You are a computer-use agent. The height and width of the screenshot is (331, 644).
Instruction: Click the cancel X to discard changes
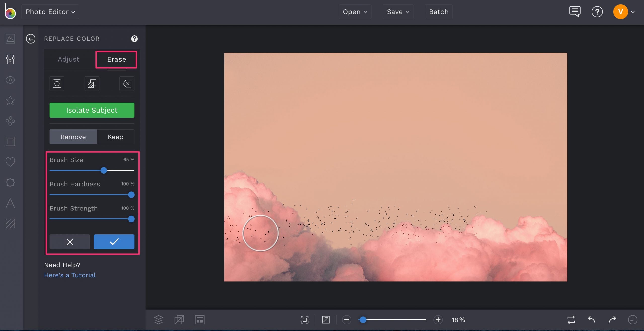70,242
